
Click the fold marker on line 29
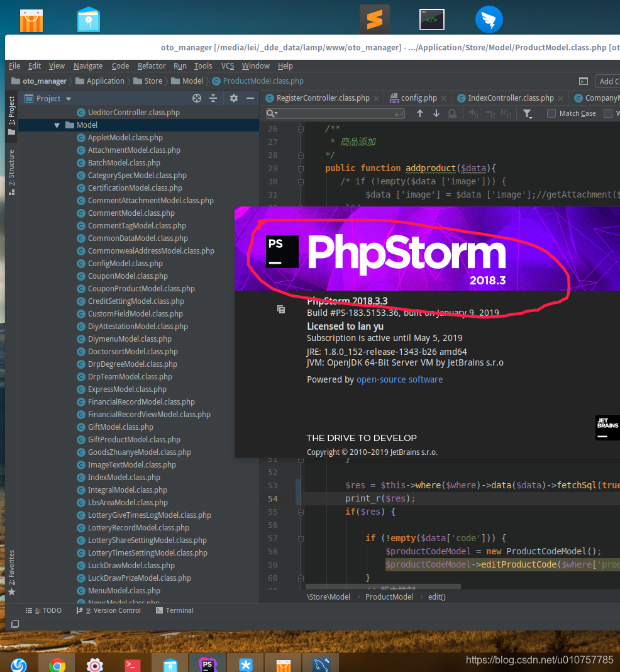[301, 169]
